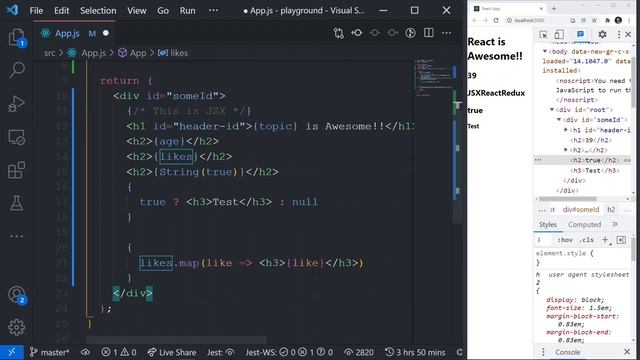Click the VS Code logo icon
Viewport: 640px width, 360px height.
[12, 10]
